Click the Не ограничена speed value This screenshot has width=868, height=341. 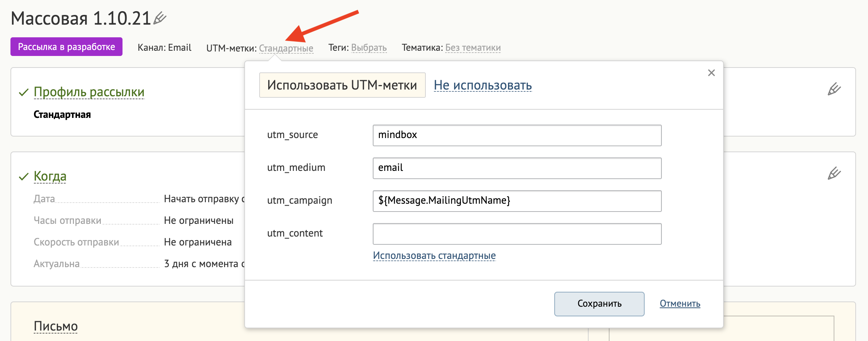pos(198,242)
